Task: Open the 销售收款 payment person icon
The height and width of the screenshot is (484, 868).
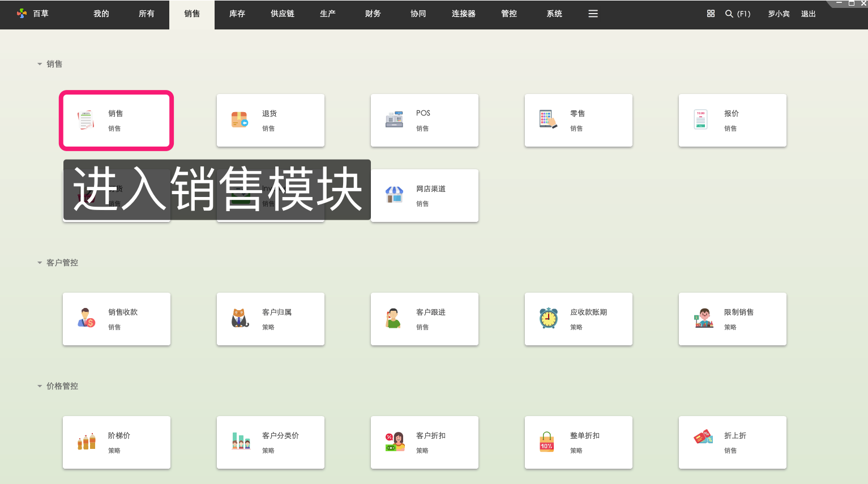Action: click(86, 318)
